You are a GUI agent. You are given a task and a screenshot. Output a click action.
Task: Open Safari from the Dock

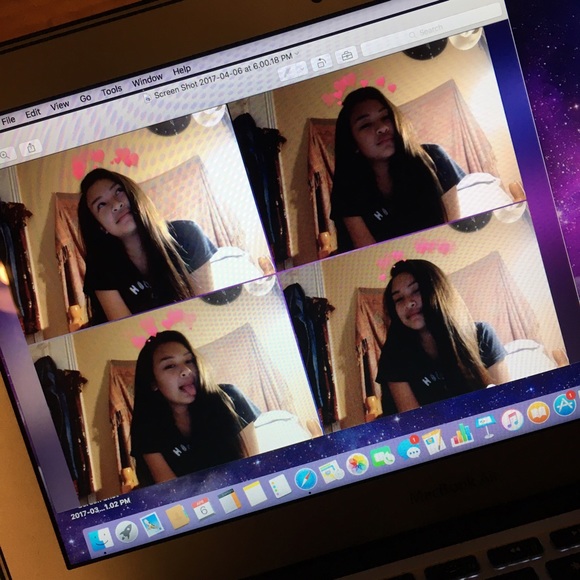(306, 479)
